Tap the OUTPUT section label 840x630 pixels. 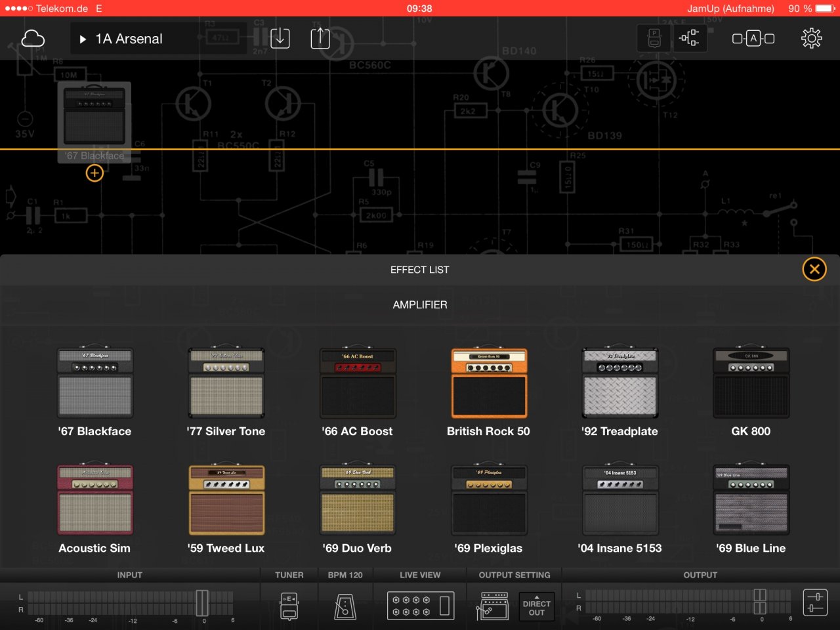click(700, 575)
